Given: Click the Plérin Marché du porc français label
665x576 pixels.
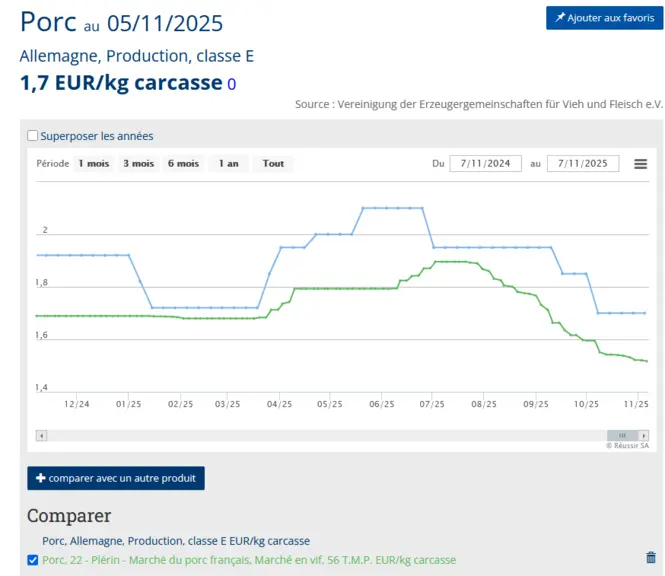Looking at the screenshot, I should (x=249, y=560).
